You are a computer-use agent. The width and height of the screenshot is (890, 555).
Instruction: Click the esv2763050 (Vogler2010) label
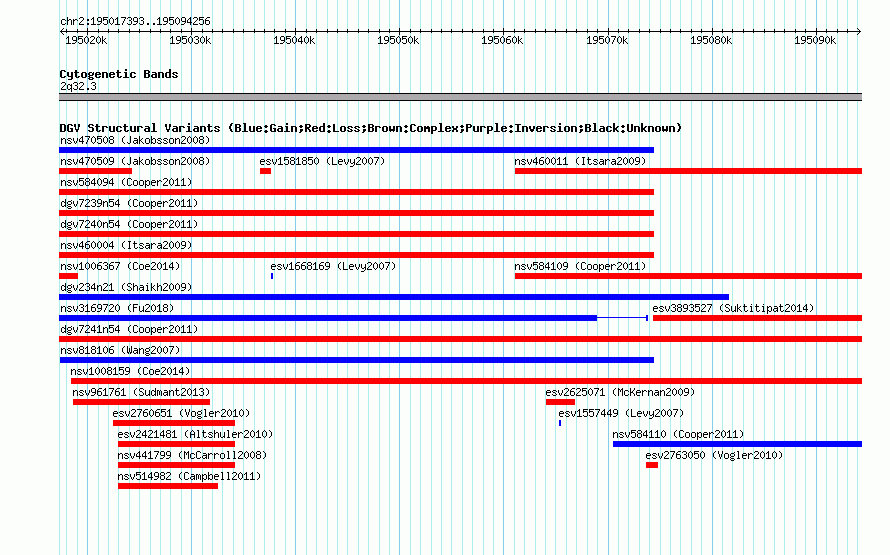714,455
